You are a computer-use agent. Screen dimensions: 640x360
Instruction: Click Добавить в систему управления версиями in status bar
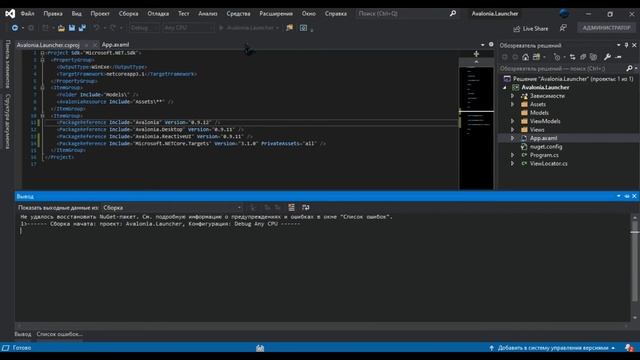[552, 348]
